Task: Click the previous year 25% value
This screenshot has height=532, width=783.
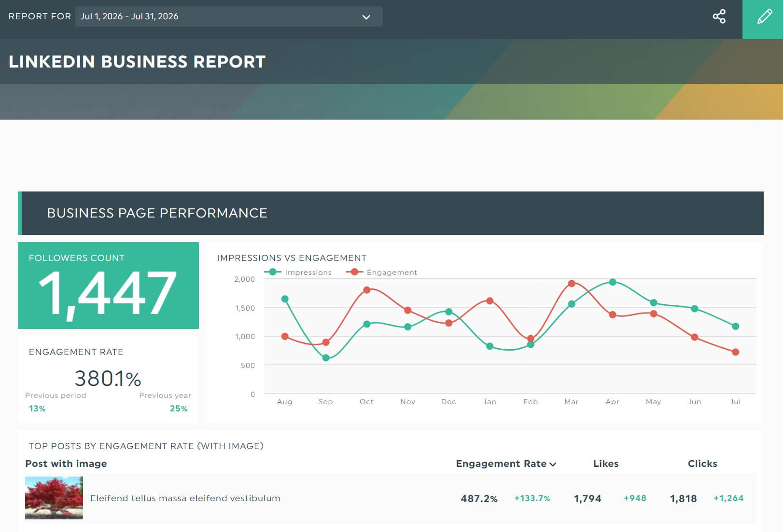Action: click(x=179, y=409)
